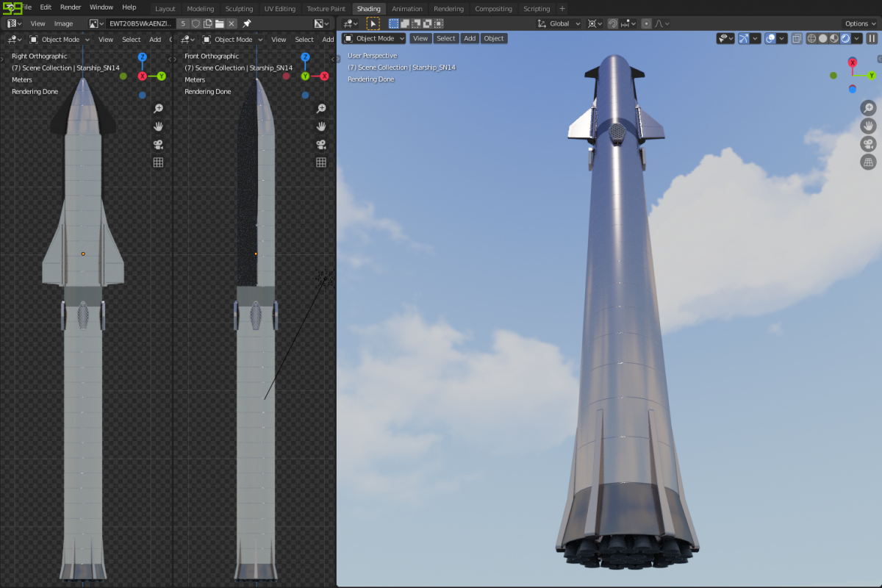Toggle the fake user shield icon

(196, 24)
